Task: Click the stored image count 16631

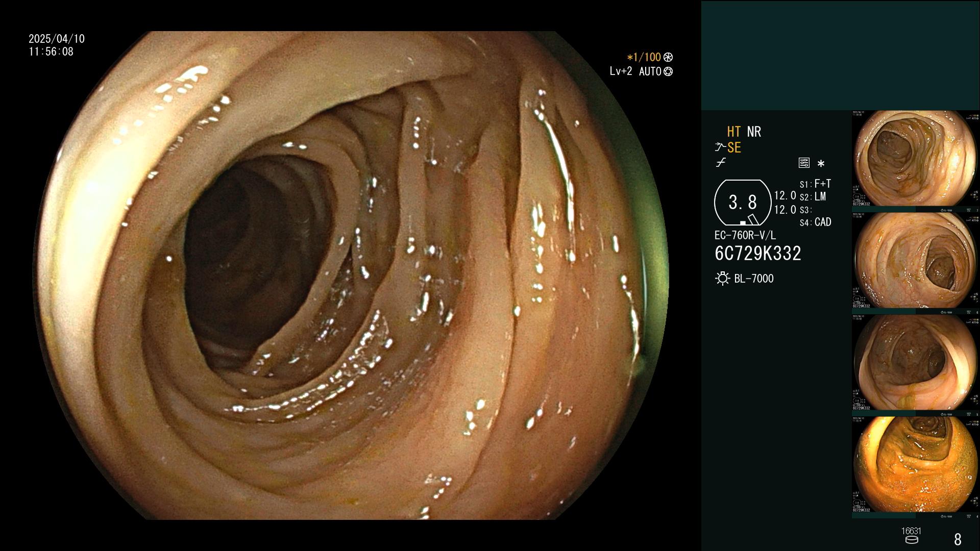Action: click(x=911, y=531)
